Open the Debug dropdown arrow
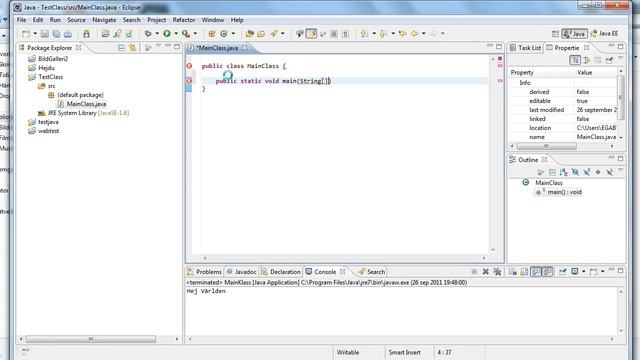This screenshot has width=640, height=360. 157,34
